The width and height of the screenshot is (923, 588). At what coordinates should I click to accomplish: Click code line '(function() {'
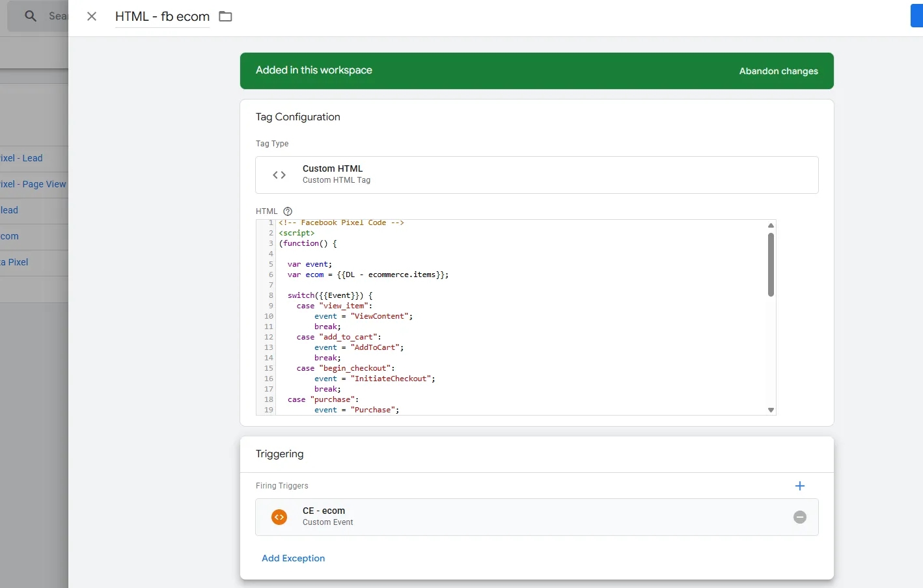(x=308, y=243)
